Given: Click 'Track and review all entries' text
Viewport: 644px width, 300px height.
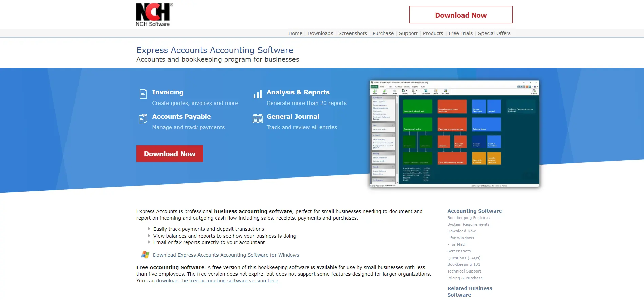Looking at the screenshot, I should click(x=302, y=127).
